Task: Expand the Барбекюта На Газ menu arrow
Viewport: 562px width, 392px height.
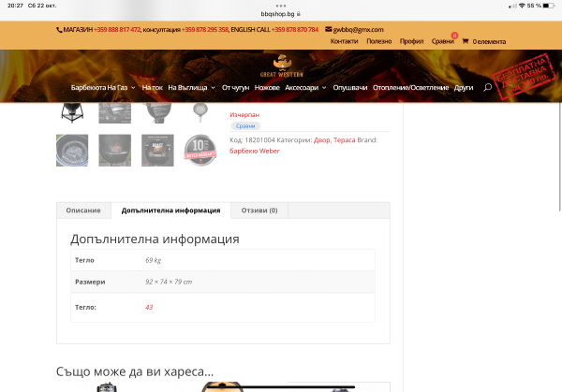Action: click(x=133, y=88)
